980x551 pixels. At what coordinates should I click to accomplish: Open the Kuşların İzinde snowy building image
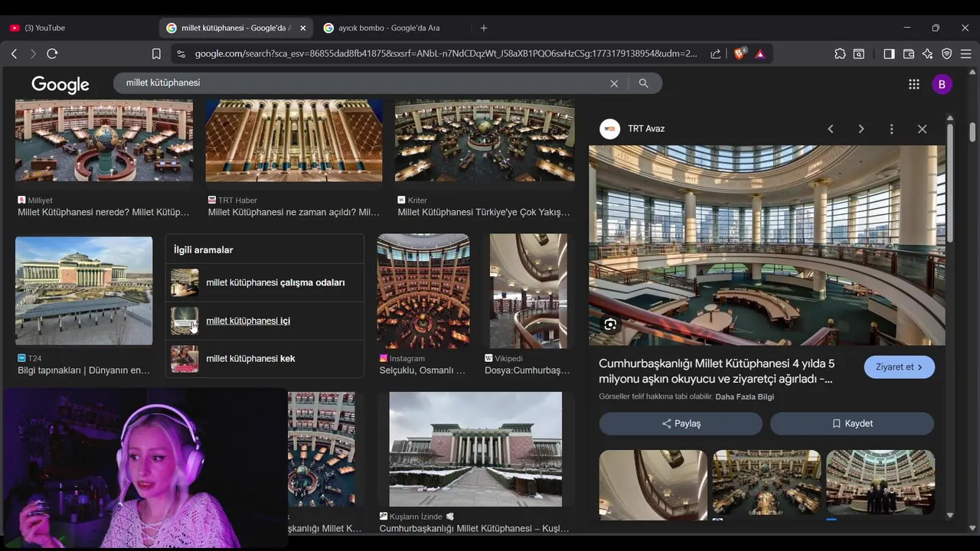pyautogui.click(x=475, y=450)
